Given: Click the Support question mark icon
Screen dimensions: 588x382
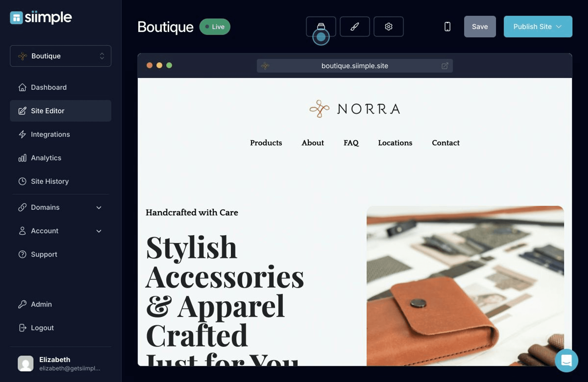Looking at the screenshot, I should (22, 254).
